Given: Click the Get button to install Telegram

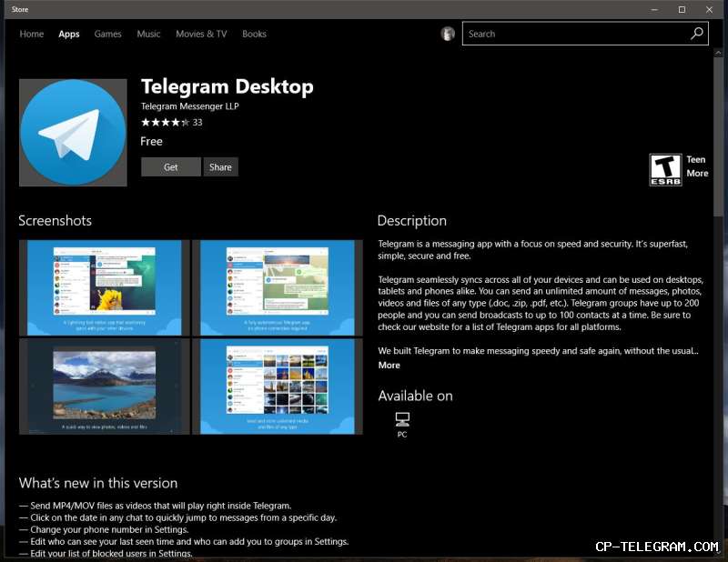Looking at the screenshot, I should 170,166.
